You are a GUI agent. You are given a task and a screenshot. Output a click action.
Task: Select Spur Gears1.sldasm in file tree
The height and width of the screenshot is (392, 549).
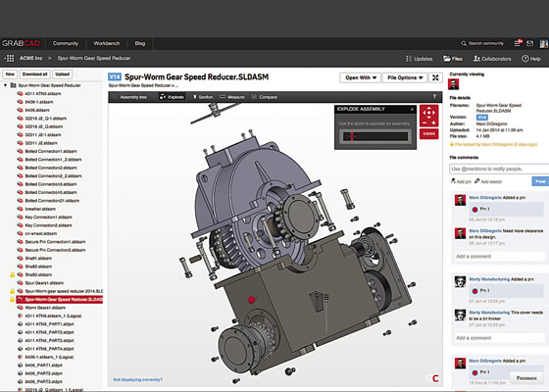[x=44, y=283]
